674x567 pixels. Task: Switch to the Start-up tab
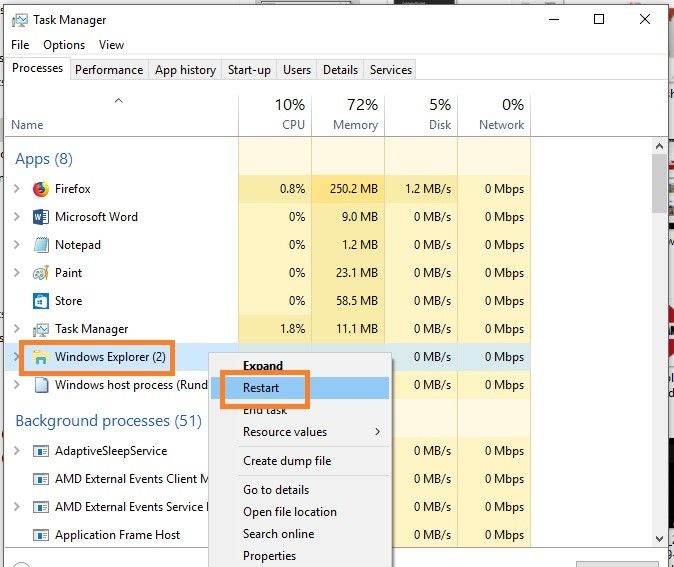pyautogui.click(x=249, y=70)
